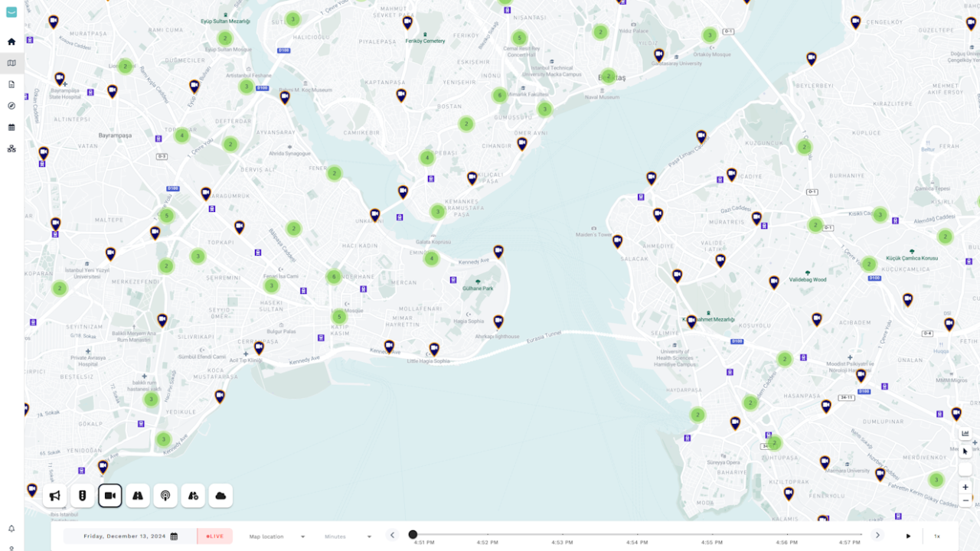
Task: Open the date picker calendar
Action: pyautogui.click(x=174, y=536)
